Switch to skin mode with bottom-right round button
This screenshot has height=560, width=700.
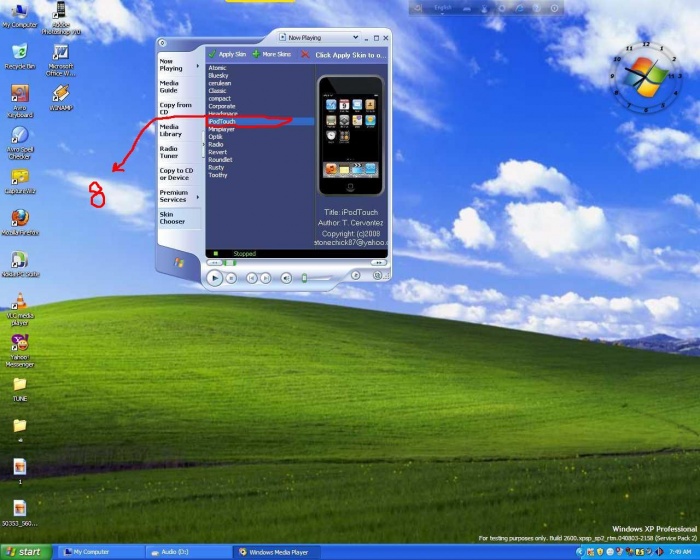coord(377,276)
